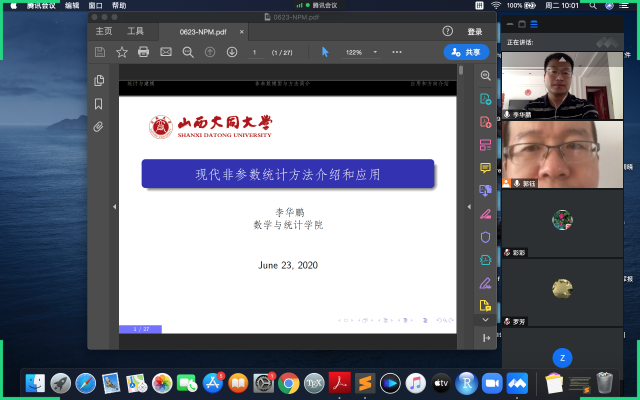Image resolution: width=640 pixels, height=400 pixels.
Task: Toggle the arrow selection tool
Action: click(324, 52)
